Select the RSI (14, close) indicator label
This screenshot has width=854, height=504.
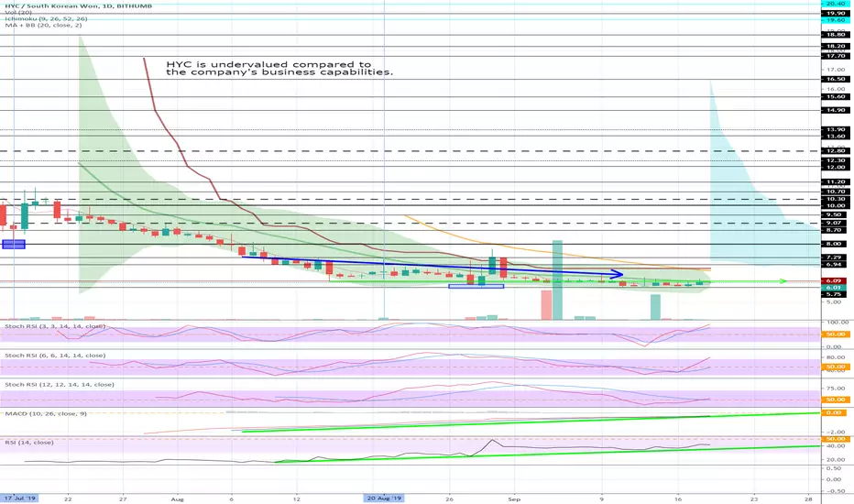coord(29,443)
